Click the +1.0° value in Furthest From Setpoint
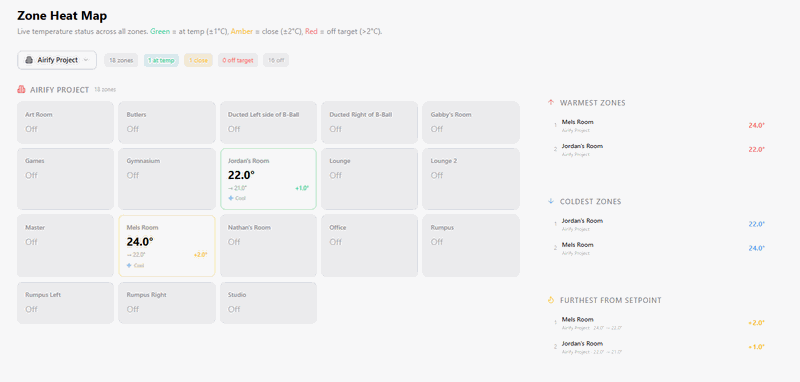Image resolution: width=800 pixels, height=382 pixels. coord(757,347)
